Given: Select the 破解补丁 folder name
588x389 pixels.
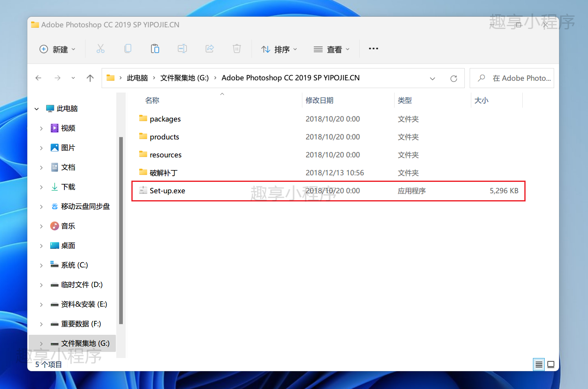Looking at the screenshot, I should pos(164,173).
